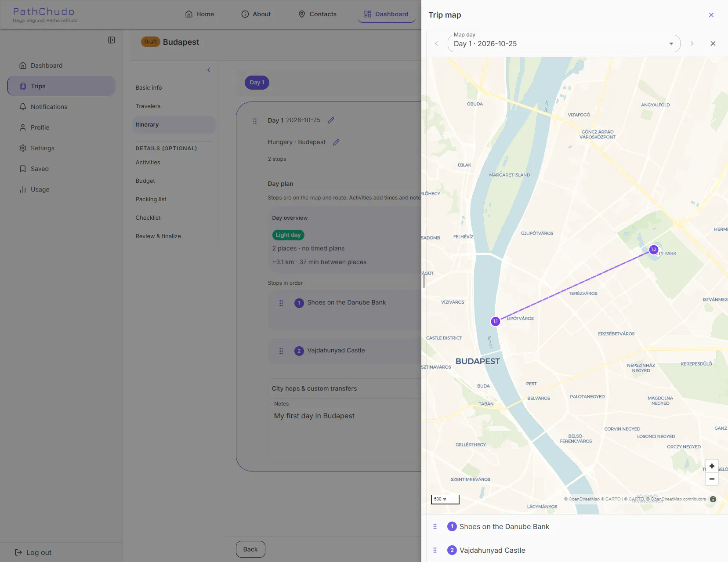Image resolution: width=728 pixels, height=562 pixels.
Task: Clear the map day selector X
Action: [x=713, y=44]
